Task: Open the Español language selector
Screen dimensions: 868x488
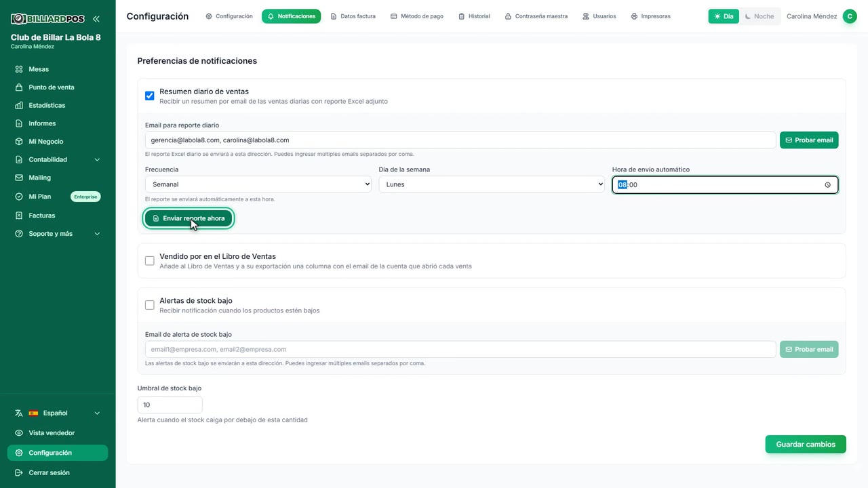Action: [58, 413]
